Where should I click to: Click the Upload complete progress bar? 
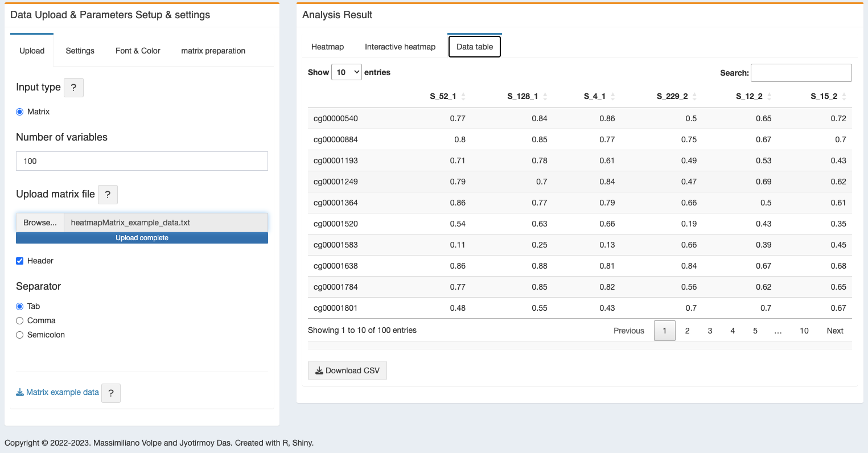point(142,238)
